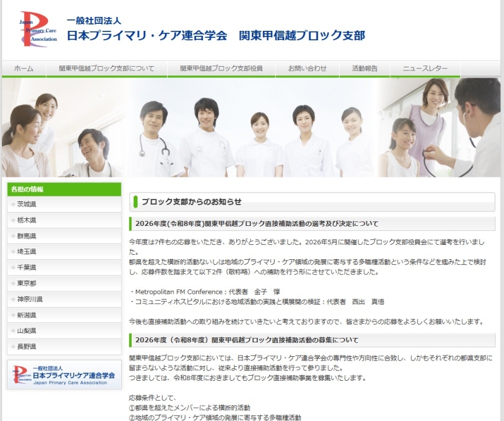
Task: Click the ブロック支部からのお知らせ heading
Action: click(x=312, y=202)
